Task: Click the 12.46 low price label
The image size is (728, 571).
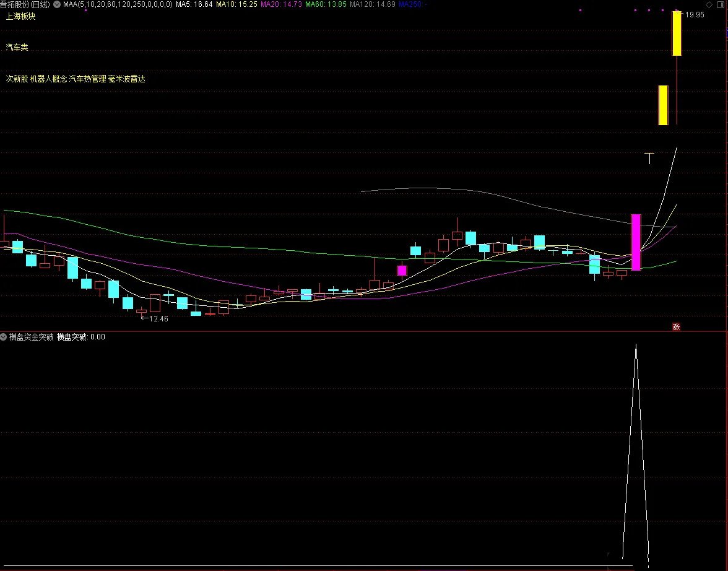Action: (158, 319)
